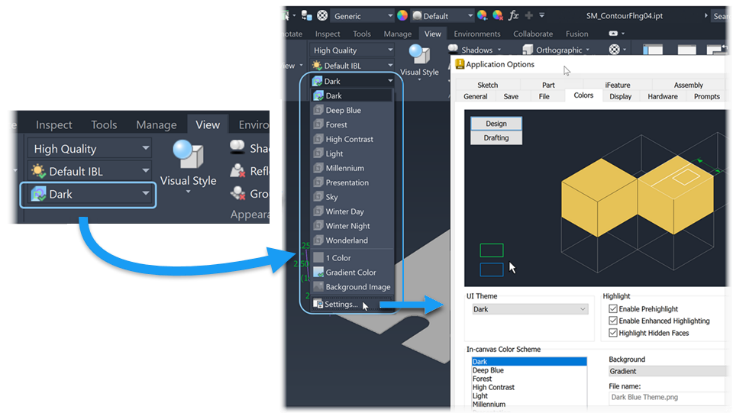Open Default IBL dropdown in Inventor ribbon

(x=352, y=65)
